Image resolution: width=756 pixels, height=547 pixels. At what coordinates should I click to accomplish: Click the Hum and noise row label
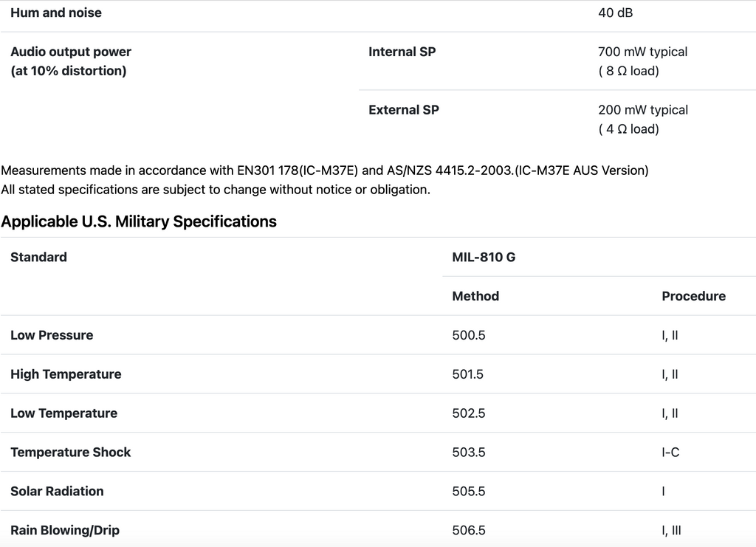[56, 13]
